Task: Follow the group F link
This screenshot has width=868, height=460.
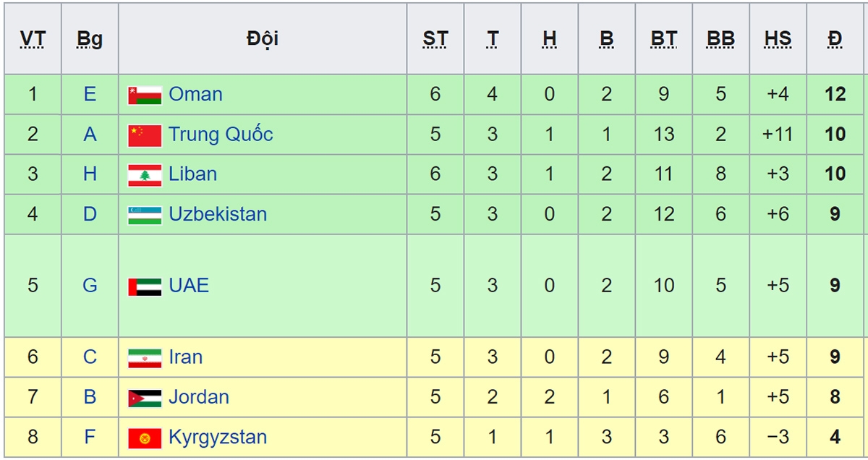Action: 90,437
